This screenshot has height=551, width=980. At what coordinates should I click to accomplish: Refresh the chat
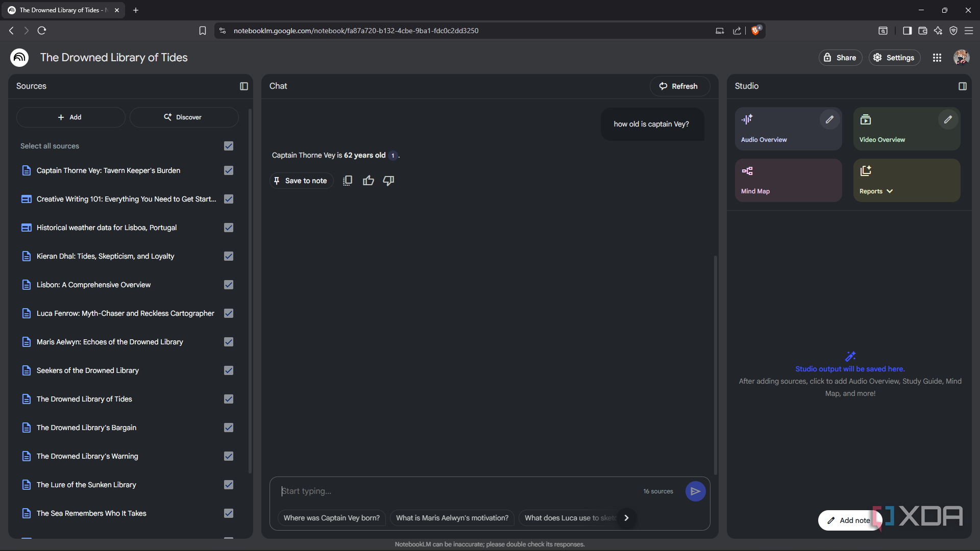(679, 86)
